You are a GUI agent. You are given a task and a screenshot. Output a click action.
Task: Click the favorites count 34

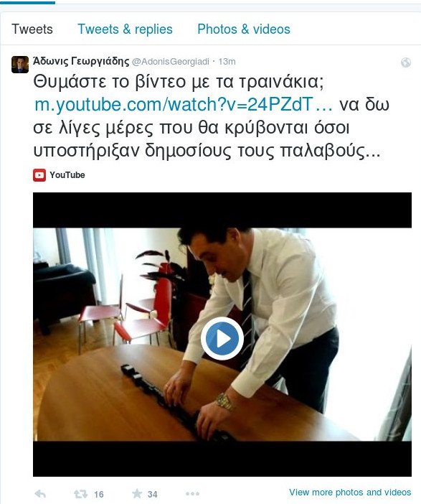point(152,494)
